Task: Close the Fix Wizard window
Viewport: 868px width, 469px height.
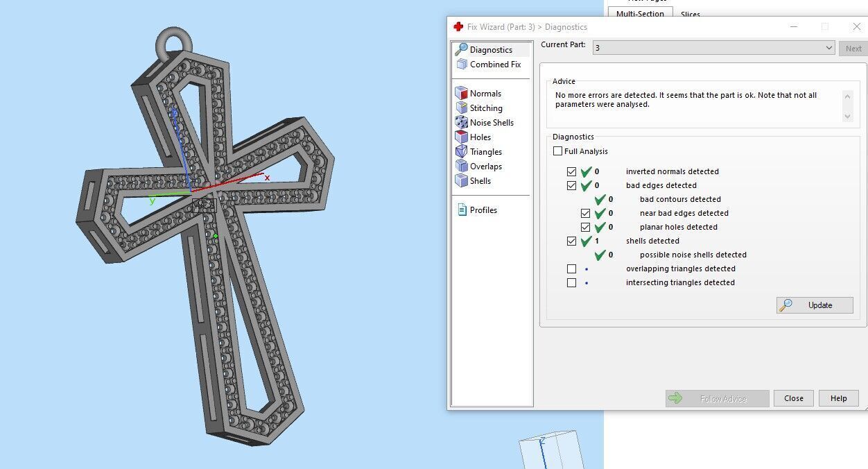Action: pyautogui.click(x=856, y=26)
